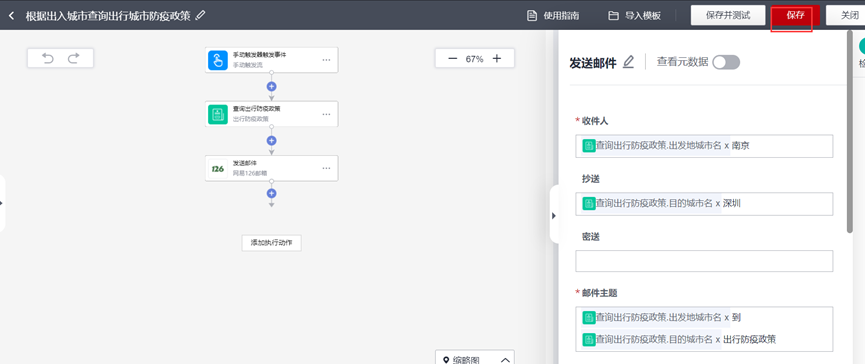The width and height of the screenshot is (865, 364).
Task: Click the green variable icon in 收件人
Action: tap(589, 146)
